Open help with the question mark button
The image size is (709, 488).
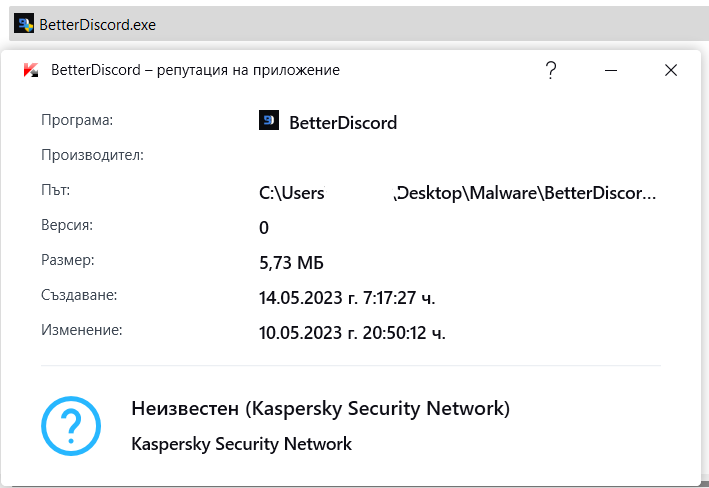[550, 71]
